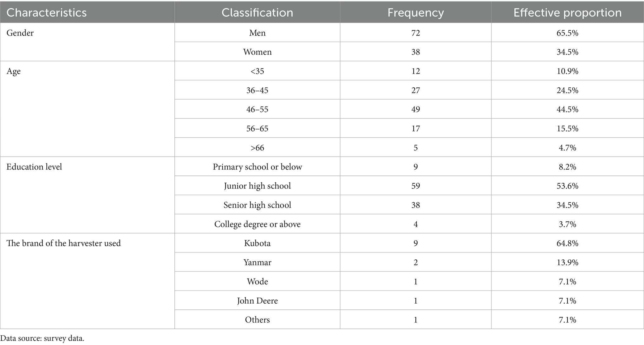Click the 46–55 age range cell

(257, 109)
